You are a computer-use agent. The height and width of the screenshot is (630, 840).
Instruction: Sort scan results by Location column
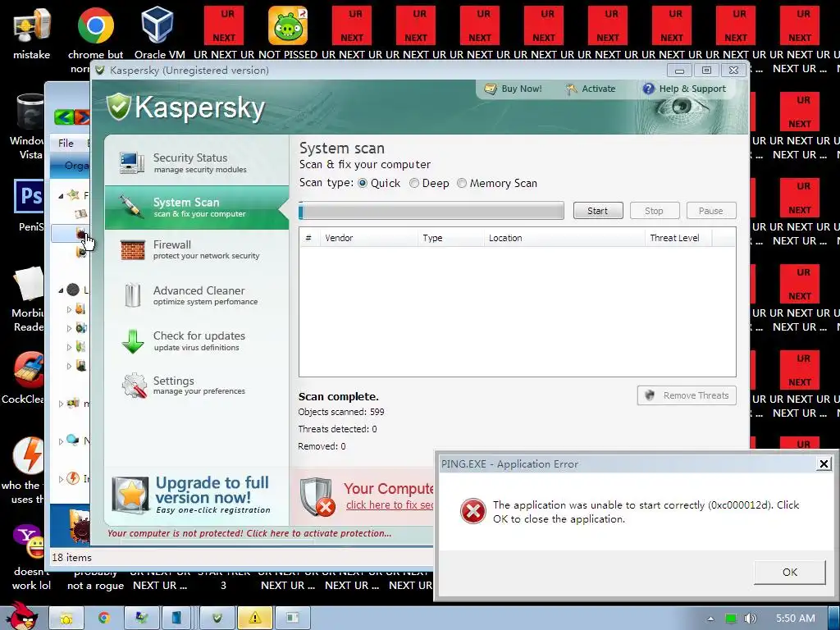pos(564,238)
